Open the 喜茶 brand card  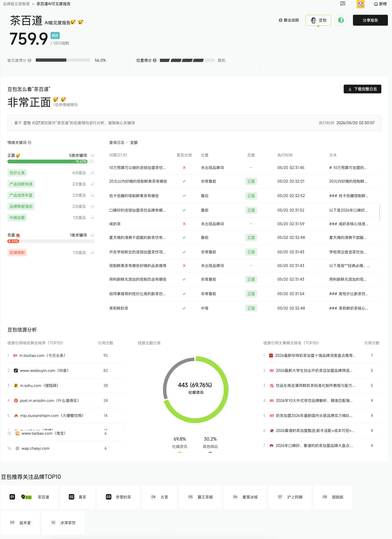78,497
